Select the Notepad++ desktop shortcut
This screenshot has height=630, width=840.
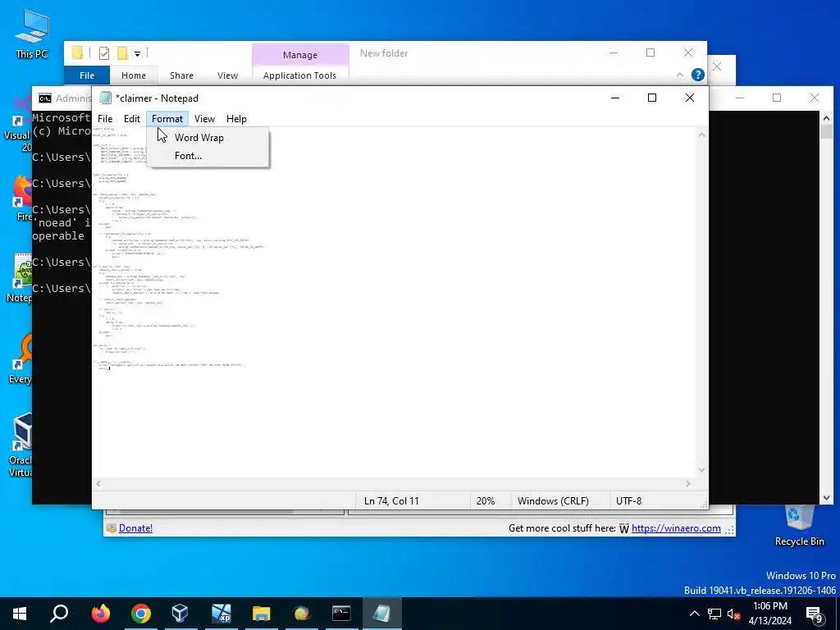click(x=21, y=277)
